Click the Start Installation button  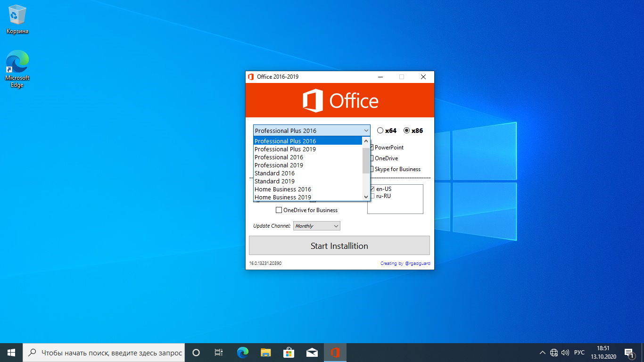[x=339, y=246]
